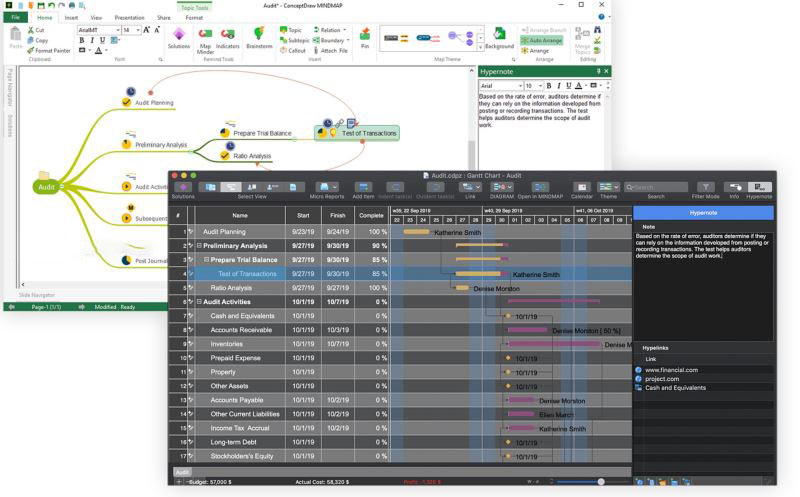Collapse the Preliminary Analysis task group
This screenshot has height=497, width=800.
[199, 245]
